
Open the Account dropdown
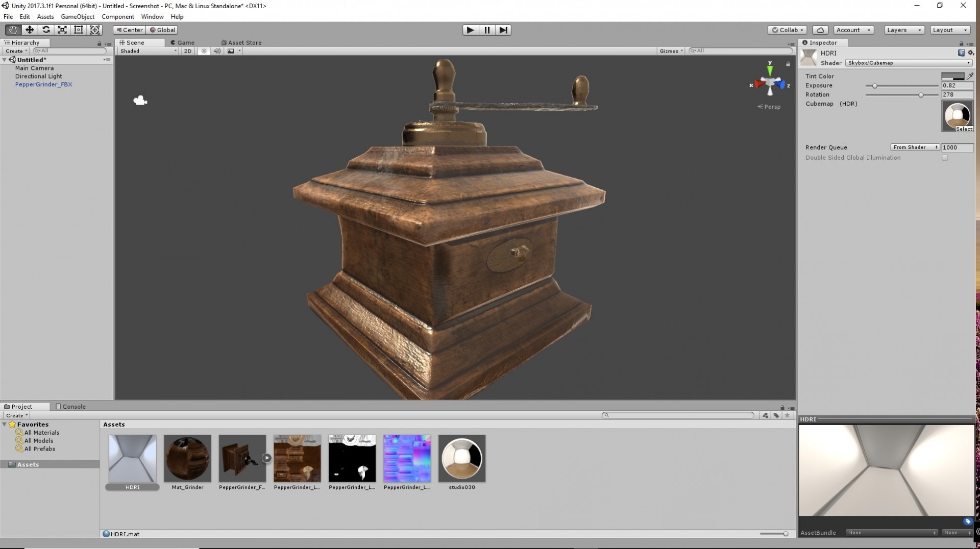tap(853, 30)
